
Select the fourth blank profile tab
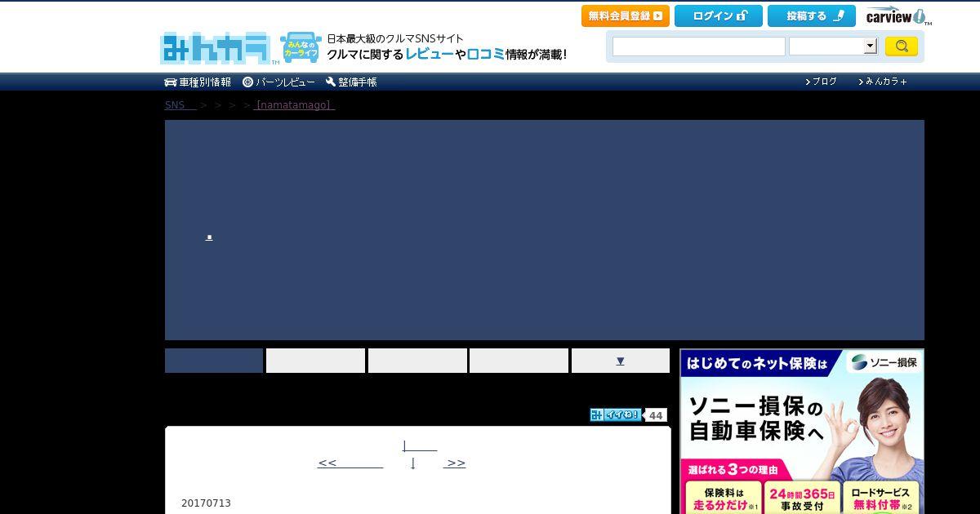pyautogui.click(x=519, y=361)
